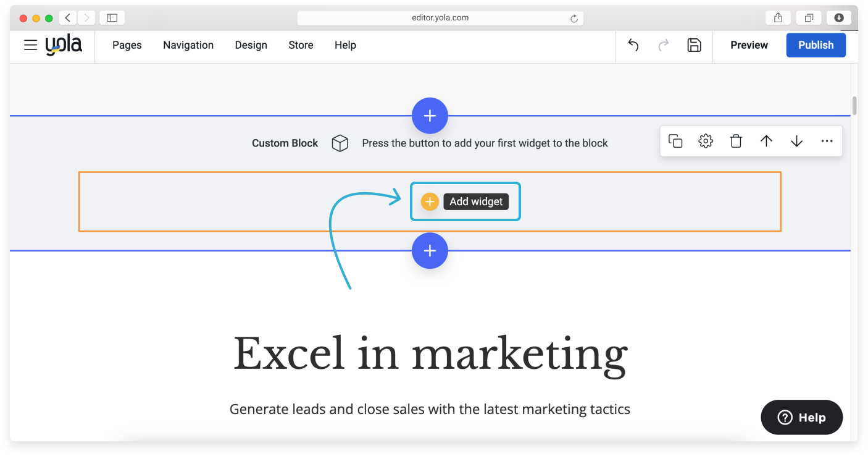The image size is (868, 456).
Task: Open the hamburger menu next to Yola logo
Action: pos(30,45)
